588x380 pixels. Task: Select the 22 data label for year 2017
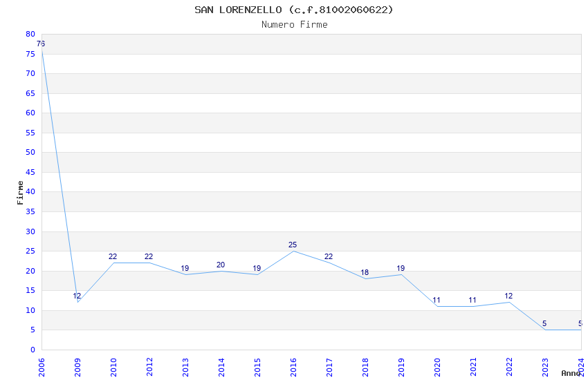(x=329, y=256)
